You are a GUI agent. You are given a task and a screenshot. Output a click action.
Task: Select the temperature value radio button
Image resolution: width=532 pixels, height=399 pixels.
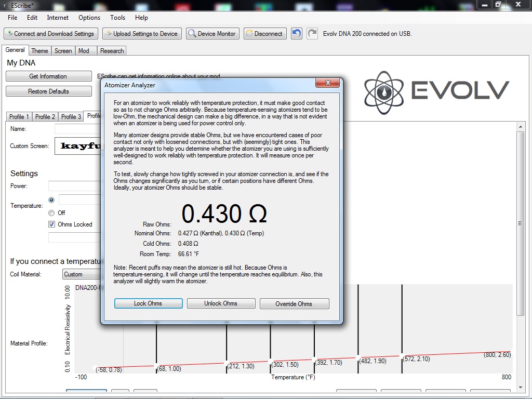tap(51, 200)
